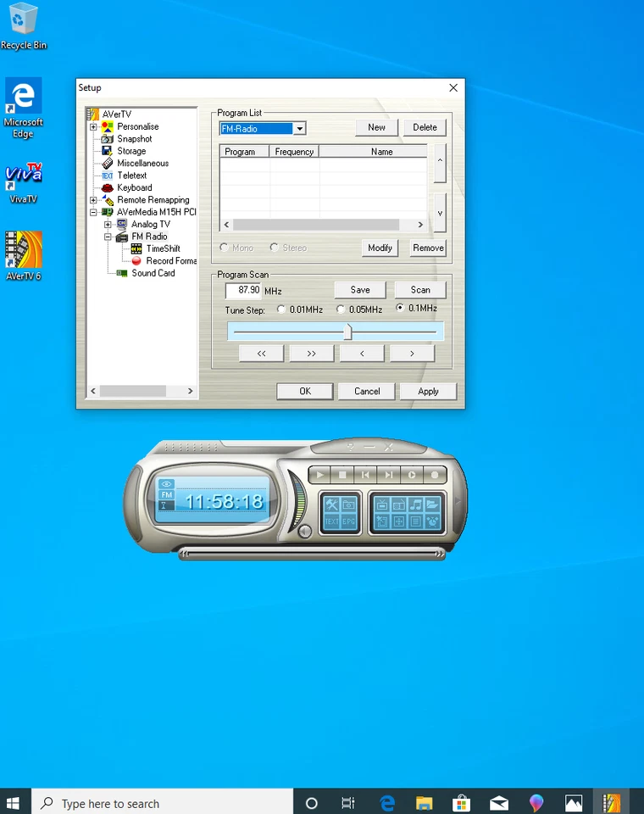Switch to TV mode icon on the player
Viewport: 644px width, 814px height.
pos(381,505)
